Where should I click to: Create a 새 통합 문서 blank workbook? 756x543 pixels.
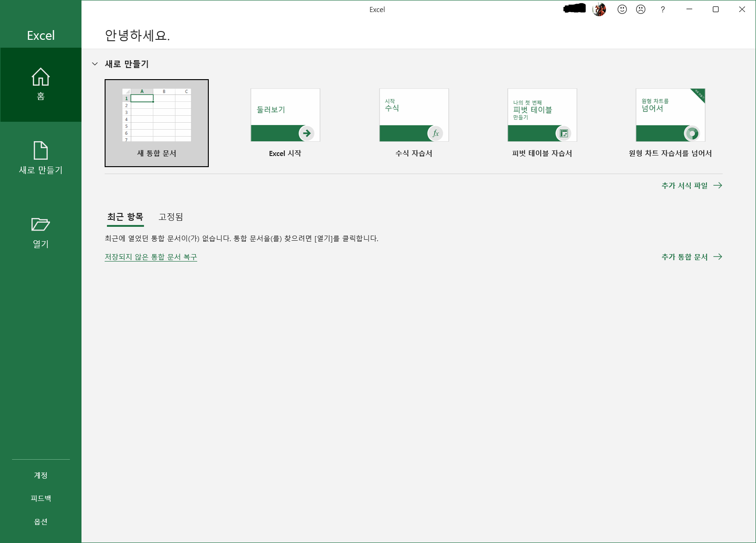[156, 123]
